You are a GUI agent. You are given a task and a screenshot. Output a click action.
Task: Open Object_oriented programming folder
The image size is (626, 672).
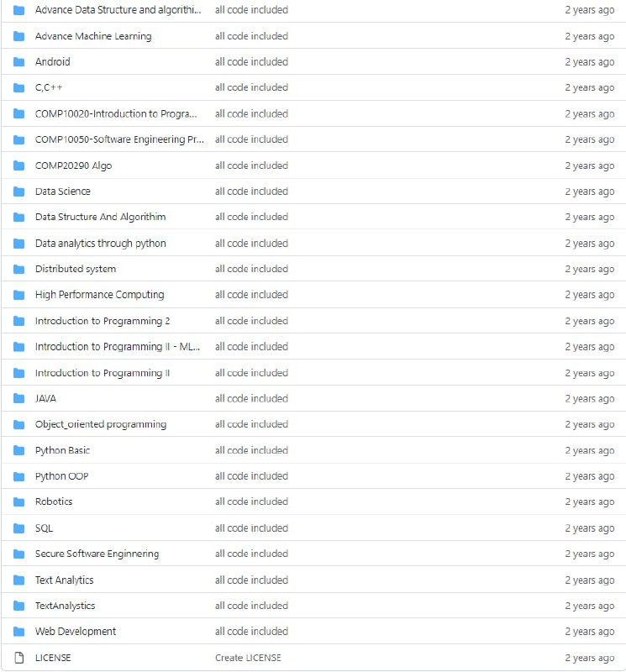point(101,424)
